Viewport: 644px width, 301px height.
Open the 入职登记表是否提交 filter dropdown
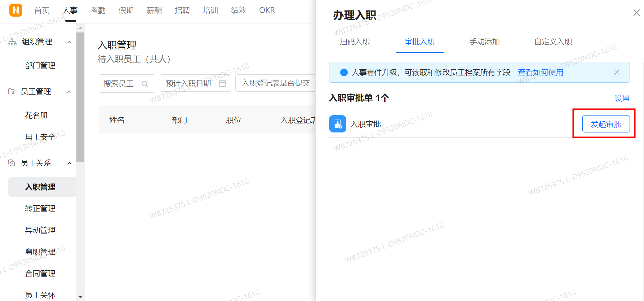276,83
